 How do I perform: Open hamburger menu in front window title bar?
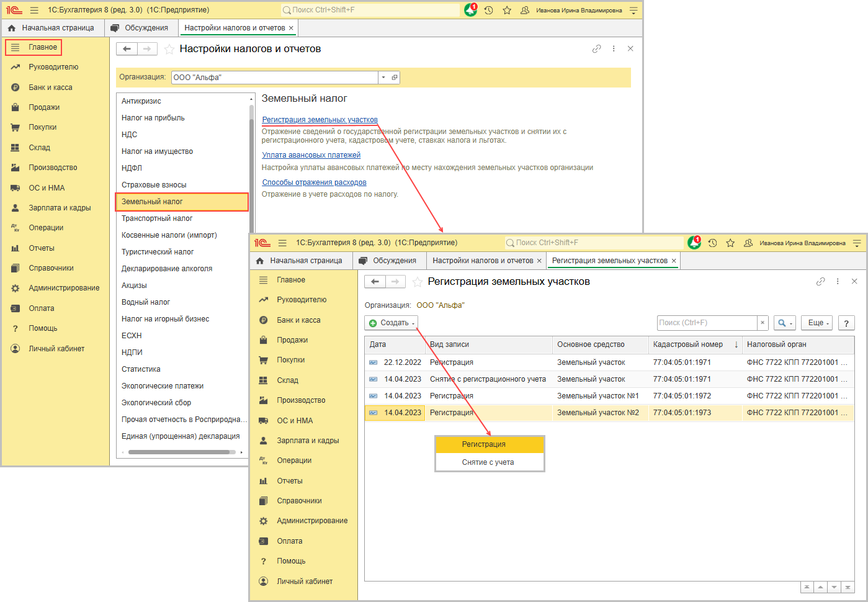(x=282, y=243)
